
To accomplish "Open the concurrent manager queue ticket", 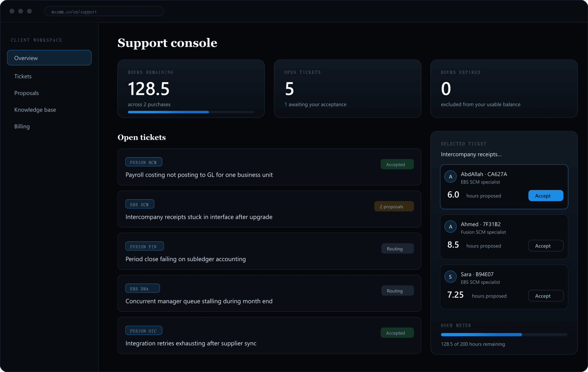I will [269, 293].
